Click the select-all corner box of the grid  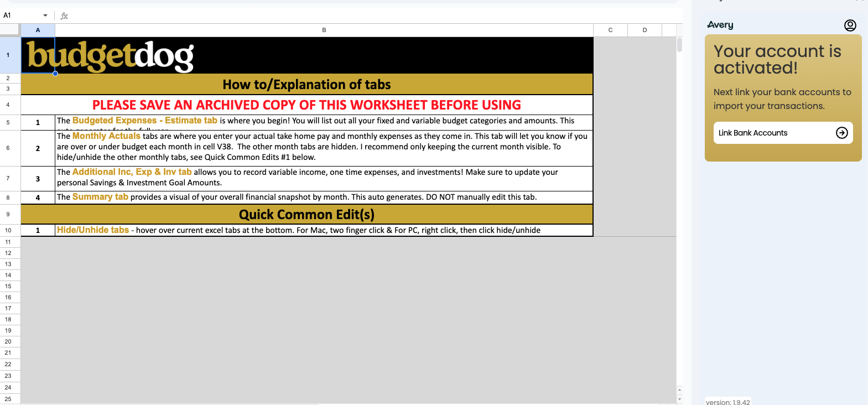pos(10,30)
